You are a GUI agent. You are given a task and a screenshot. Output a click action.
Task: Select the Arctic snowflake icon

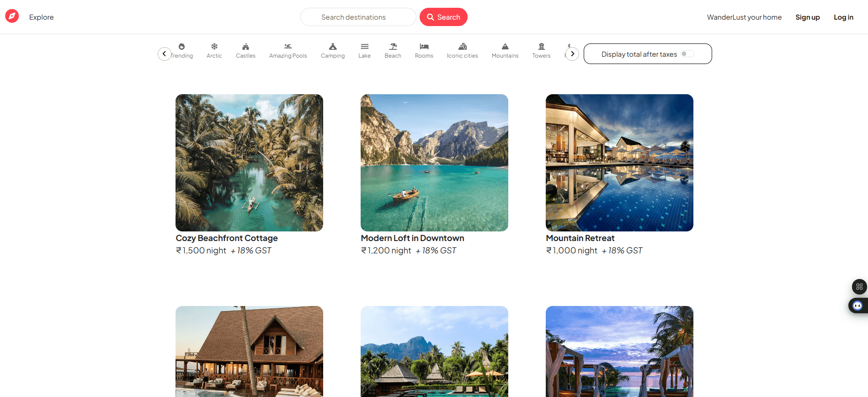pos(214,46)
